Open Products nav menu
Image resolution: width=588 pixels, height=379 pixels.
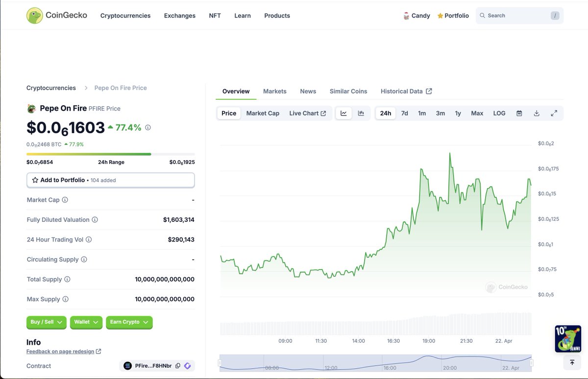[x=277, y=16]
